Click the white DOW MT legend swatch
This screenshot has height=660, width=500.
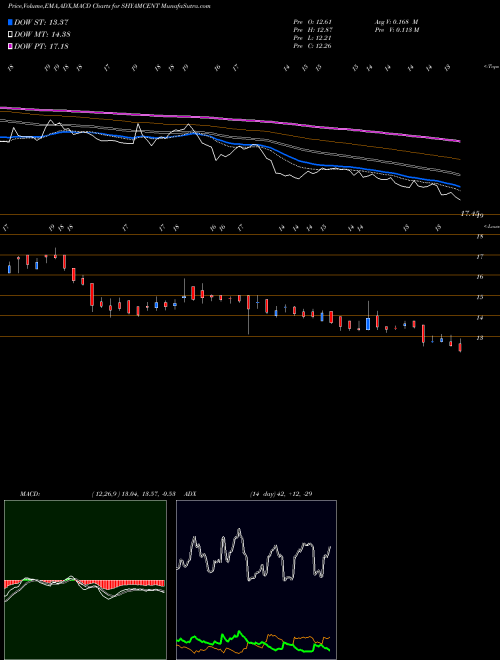pyautogui.click(x=10, y=34)
